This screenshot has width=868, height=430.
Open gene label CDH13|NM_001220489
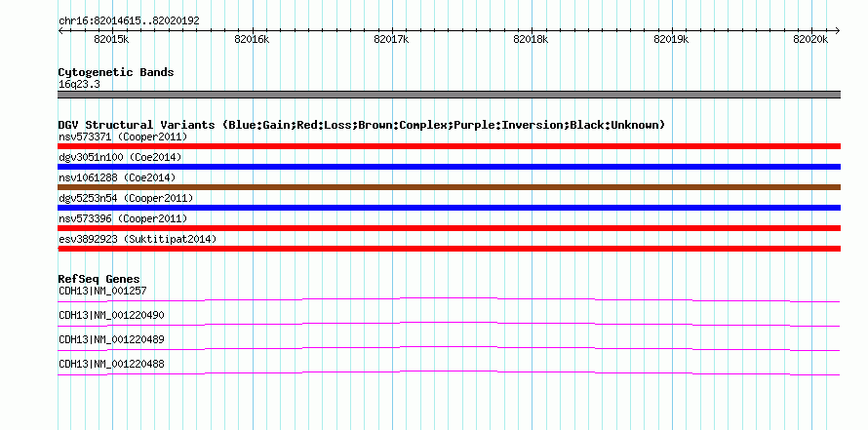click(x=111, y=339)
